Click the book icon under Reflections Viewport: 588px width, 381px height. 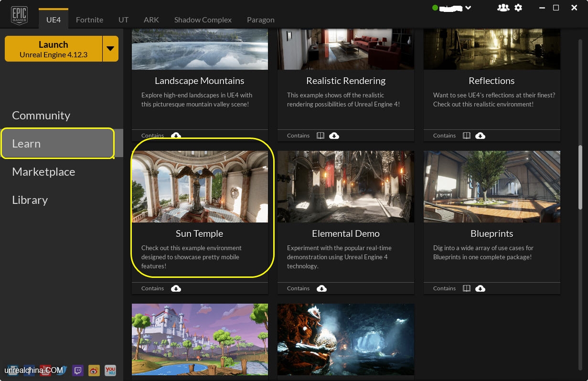tap(467, 136)
